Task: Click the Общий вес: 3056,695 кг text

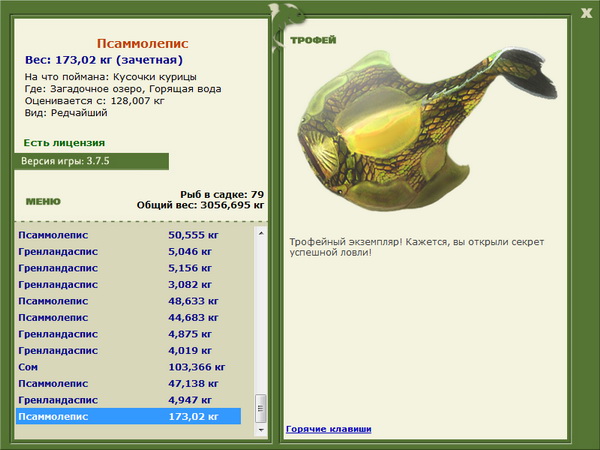Action: [201, 205]
